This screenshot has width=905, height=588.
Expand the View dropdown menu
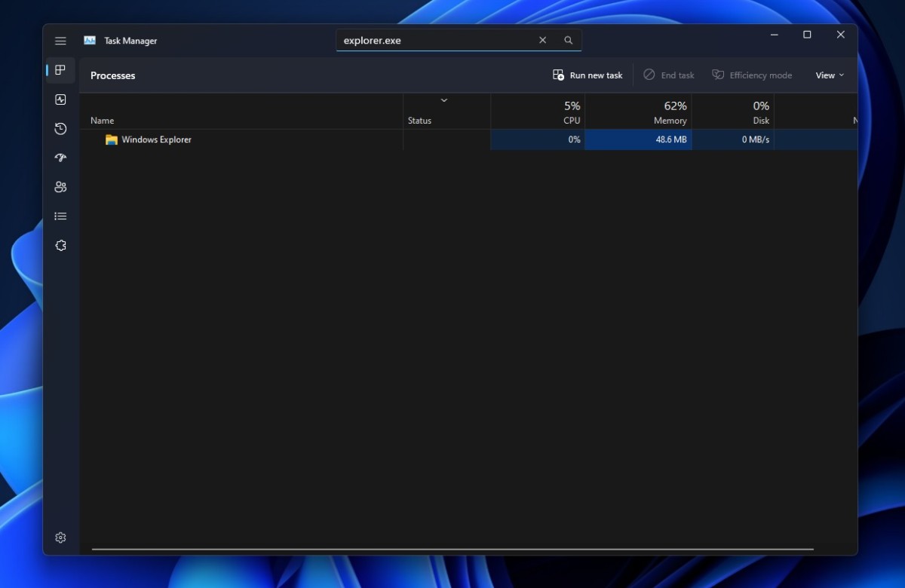pyautogui.click(x=830, y=75)
